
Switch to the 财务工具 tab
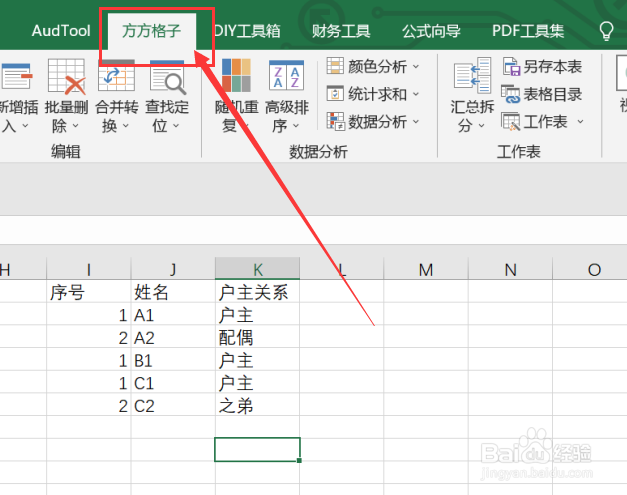[341, 31]
